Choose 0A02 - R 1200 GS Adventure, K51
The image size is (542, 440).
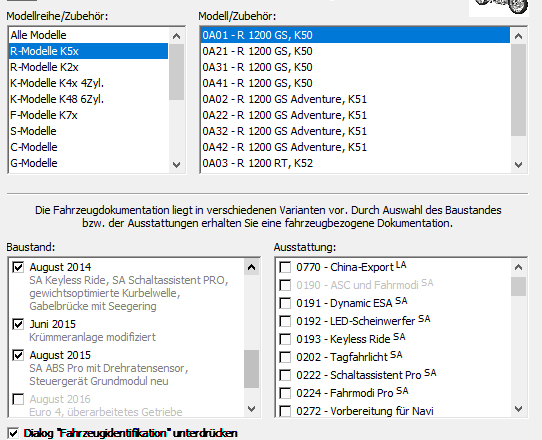click(x=355, y=99)
